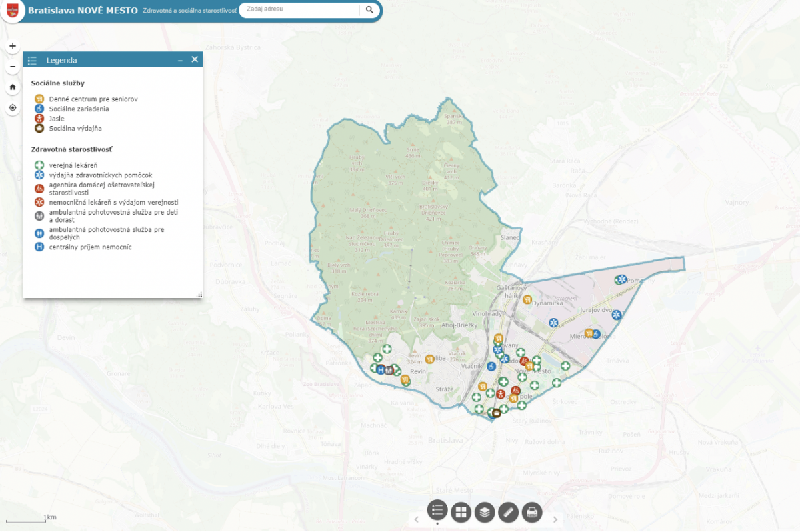The image size is (800, 532).
Task: Click the senior centre marker near Dynamitka
Action: tap(527, 300)
